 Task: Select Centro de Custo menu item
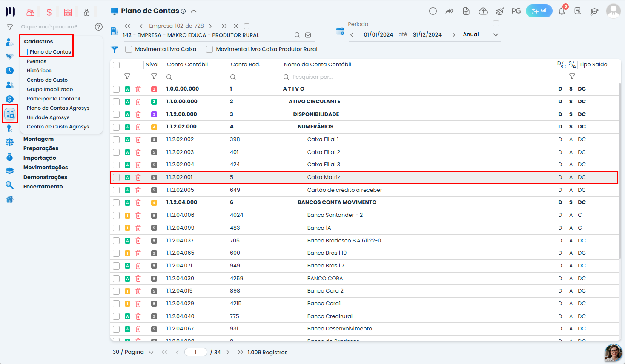[x=47, y=80]
